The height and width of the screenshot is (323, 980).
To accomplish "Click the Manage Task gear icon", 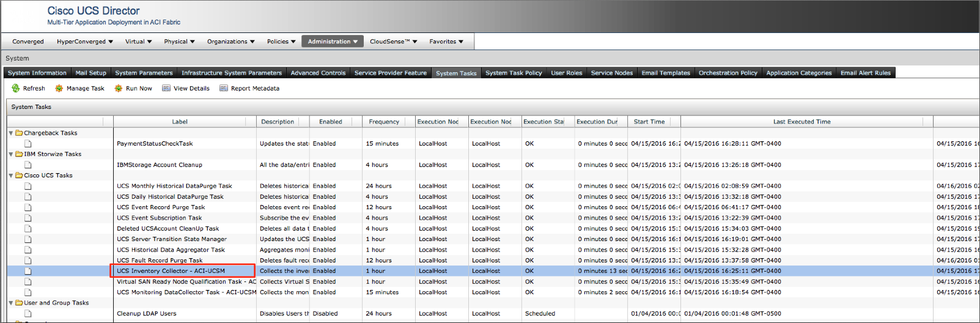I will [x=59, y=88].
